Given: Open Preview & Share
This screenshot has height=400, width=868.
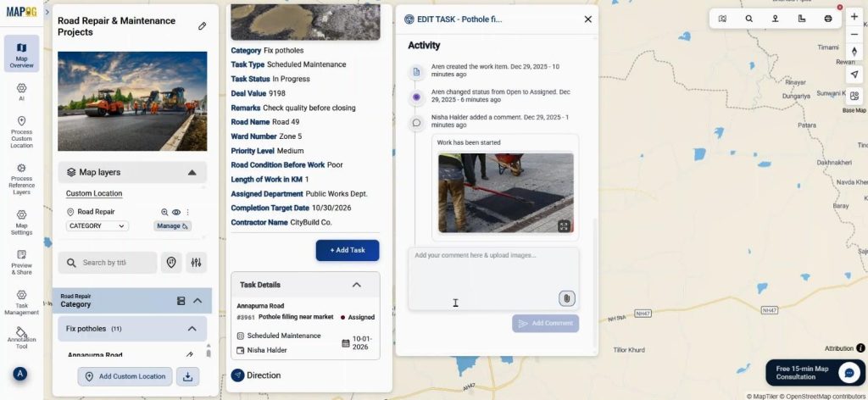Looking at the screenshot, I should click(x=21, y=262).
